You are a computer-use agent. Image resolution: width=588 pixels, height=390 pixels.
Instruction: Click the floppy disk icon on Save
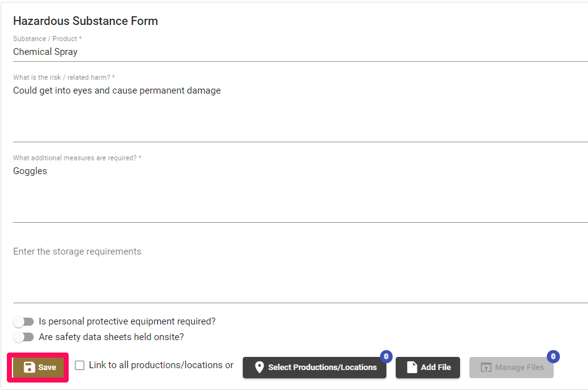(29, 367)
